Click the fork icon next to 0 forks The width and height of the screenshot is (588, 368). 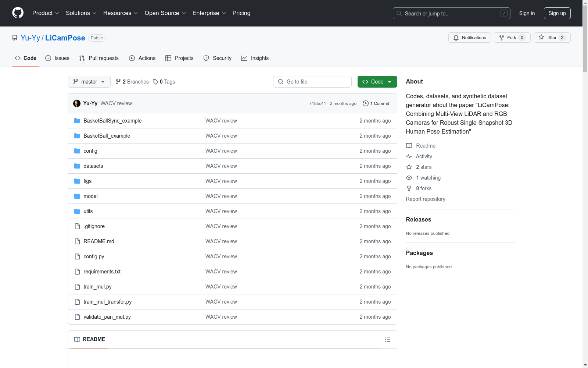click(409, 188)
